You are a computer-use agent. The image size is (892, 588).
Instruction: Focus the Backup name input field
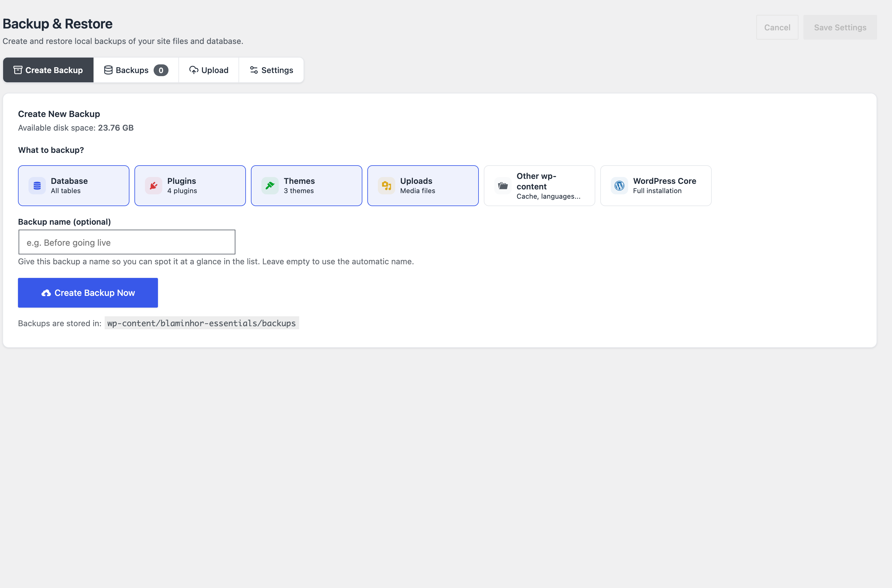click(127, 242)
